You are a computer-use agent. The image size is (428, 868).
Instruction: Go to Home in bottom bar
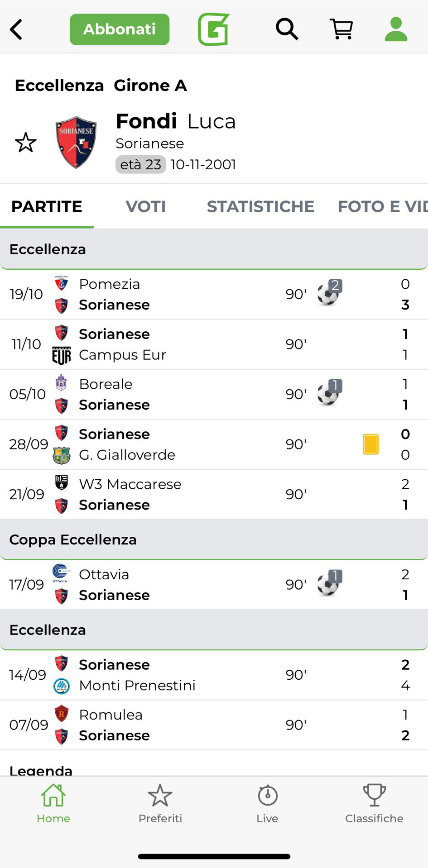tap(53, 803)
